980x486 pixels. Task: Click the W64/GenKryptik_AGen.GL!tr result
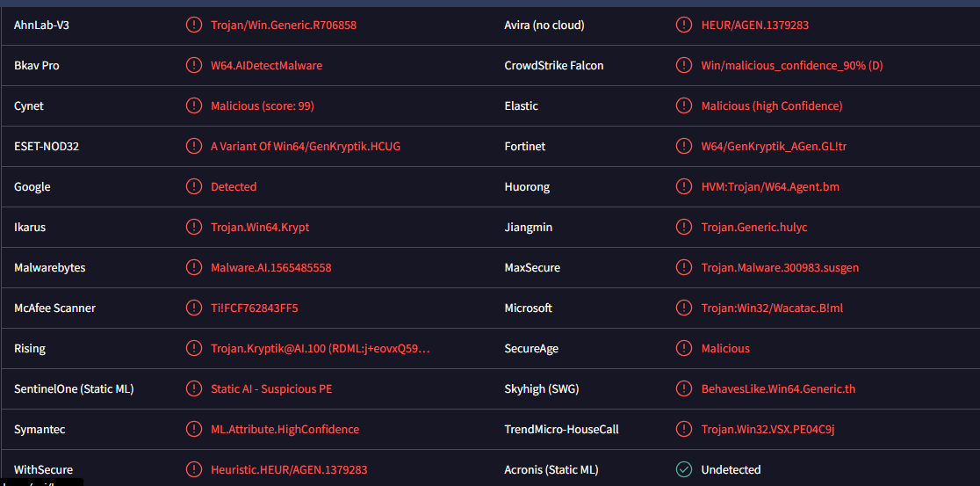[x=774, y=147]
